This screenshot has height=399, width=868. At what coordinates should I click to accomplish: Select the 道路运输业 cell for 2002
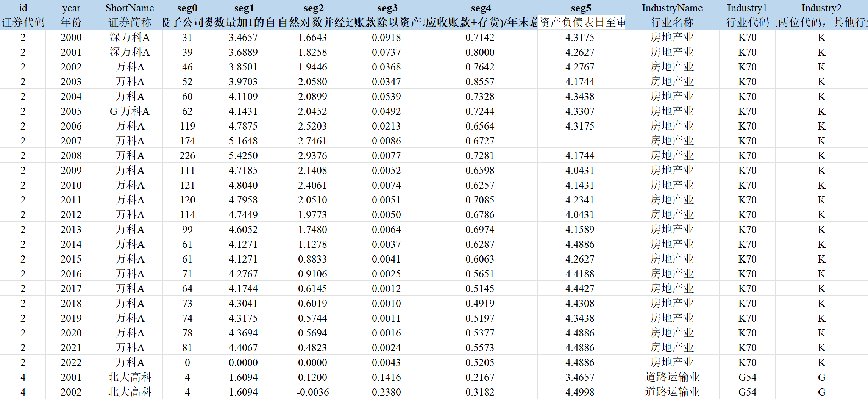point(672,392)
